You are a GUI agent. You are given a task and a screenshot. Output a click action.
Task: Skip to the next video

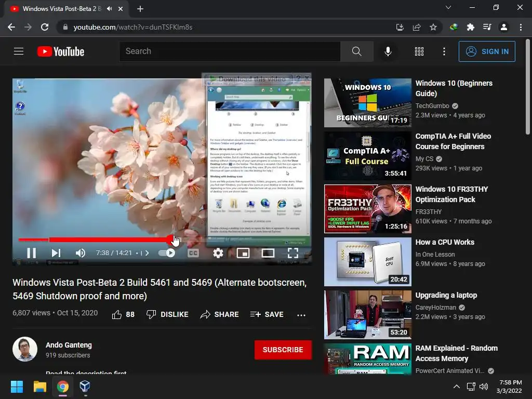(56, 253)
